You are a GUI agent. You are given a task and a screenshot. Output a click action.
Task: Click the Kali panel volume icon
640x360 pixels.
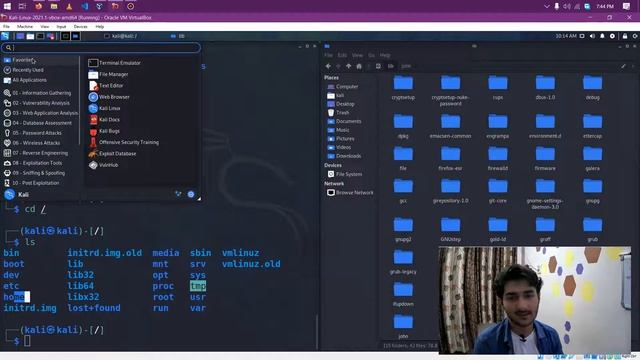pyautogui.click(x=592, y=36)
